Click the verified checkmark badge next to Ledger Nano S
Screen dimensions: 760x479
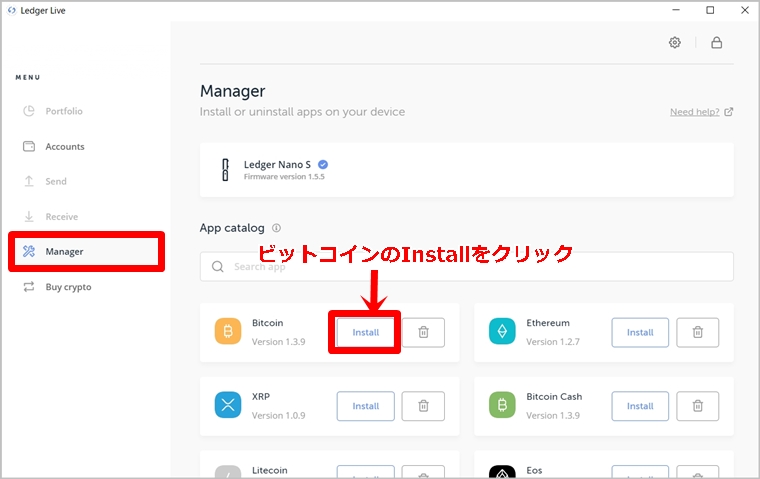click(x=323, y=165)
